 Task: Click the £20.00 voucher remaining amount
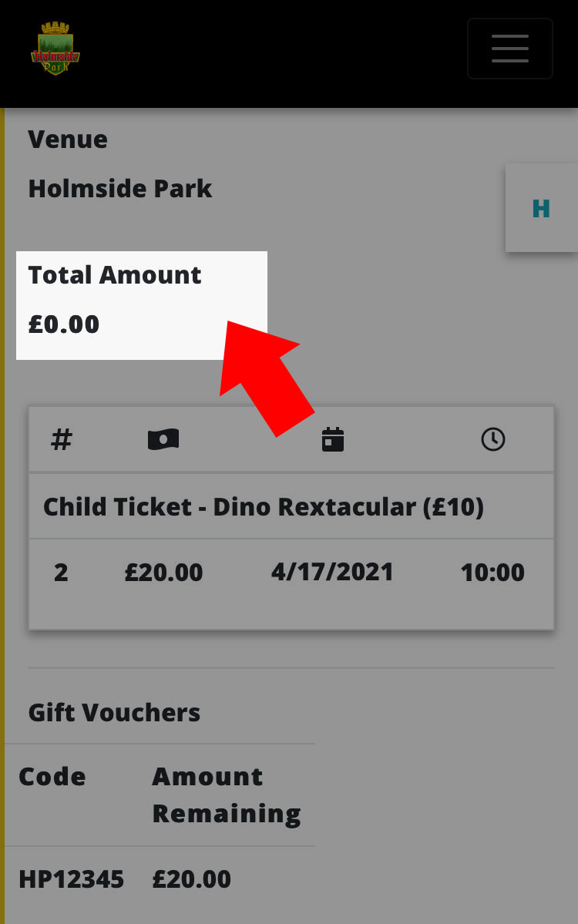(191, 879)
